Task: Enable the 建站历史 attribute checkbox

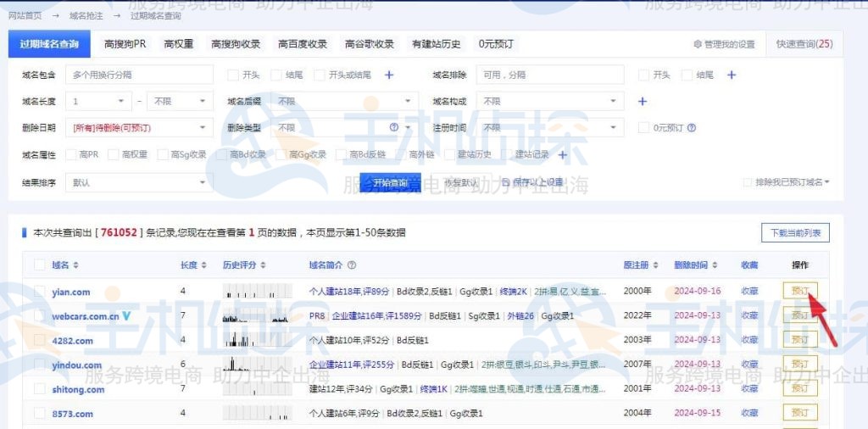Action: click(x=449, y=154)
